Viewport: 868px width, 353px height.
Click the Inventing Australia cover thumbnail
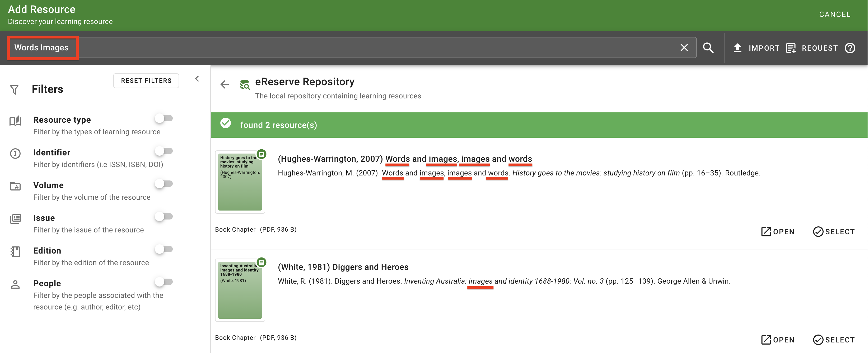[240, 290]
